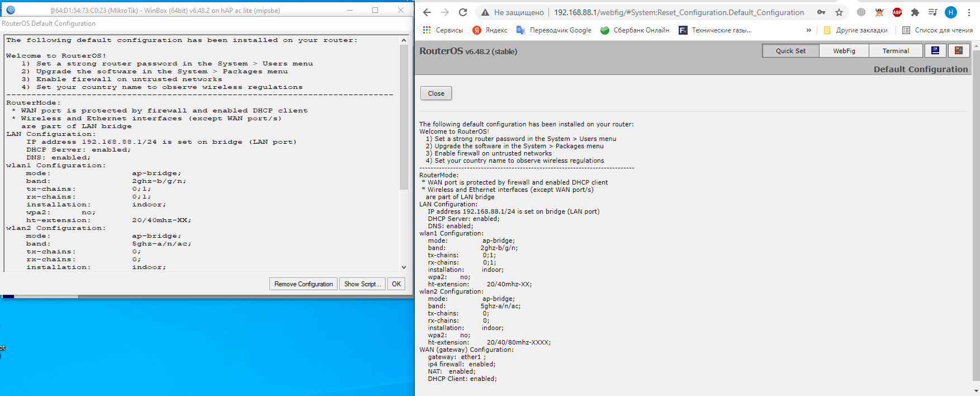
Task: Expand hidden bookmarks with the double chevron
Action: tap(808, 30)
